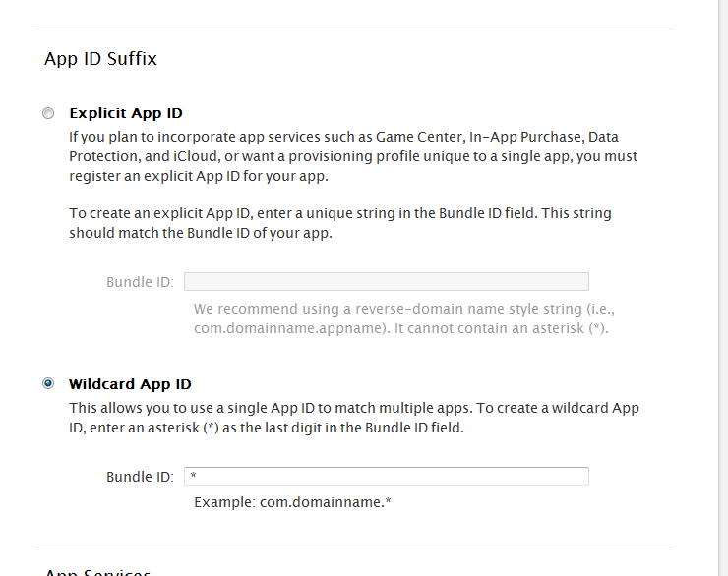
Task: Click the Explicit App ID bold label
Action: point(125,113)
